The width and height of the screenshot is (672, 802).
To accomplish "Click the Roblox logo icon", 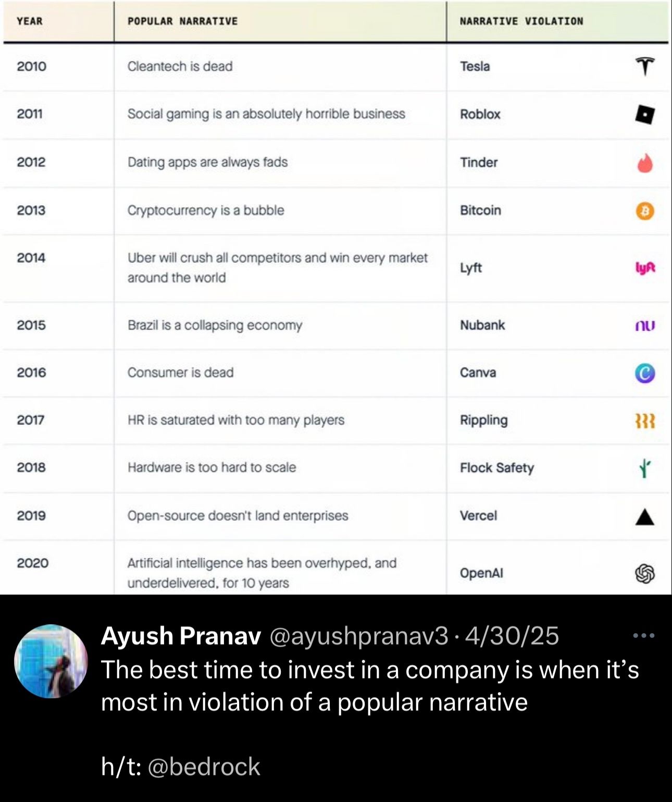I will coord(645,114).
